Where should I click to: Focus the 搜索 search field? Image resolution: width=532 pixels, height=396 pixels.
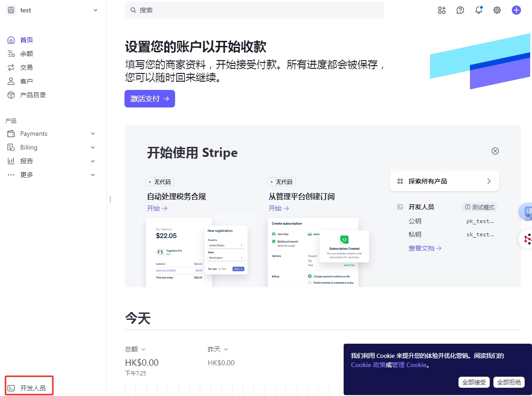click(255, 10)
